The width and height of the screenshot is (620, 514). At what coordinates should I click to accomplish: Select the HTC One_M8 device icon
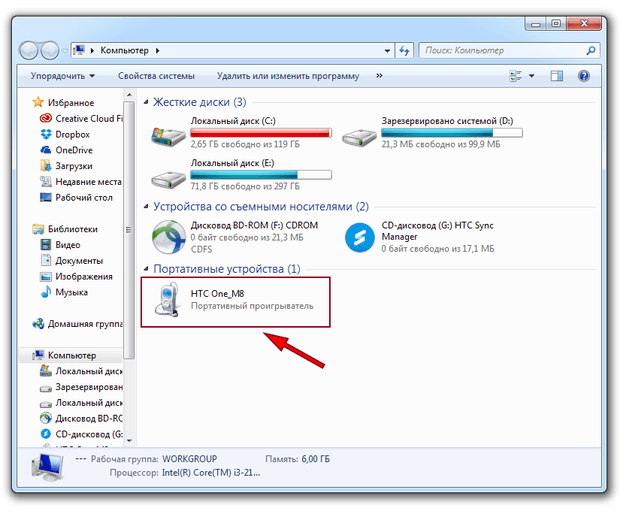coord(168,299)
